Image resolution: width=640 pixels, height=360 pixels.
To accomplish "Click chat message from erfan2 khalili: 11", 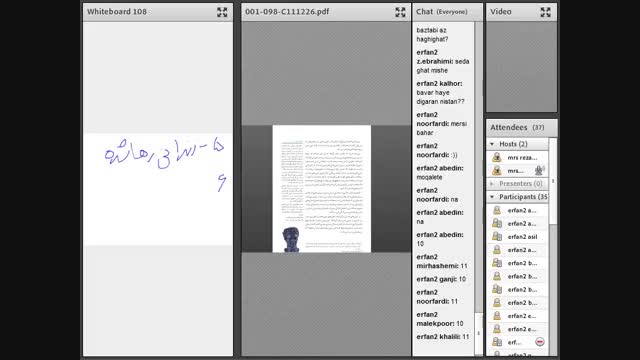I will pyautogui.click(x=442, y=337).
